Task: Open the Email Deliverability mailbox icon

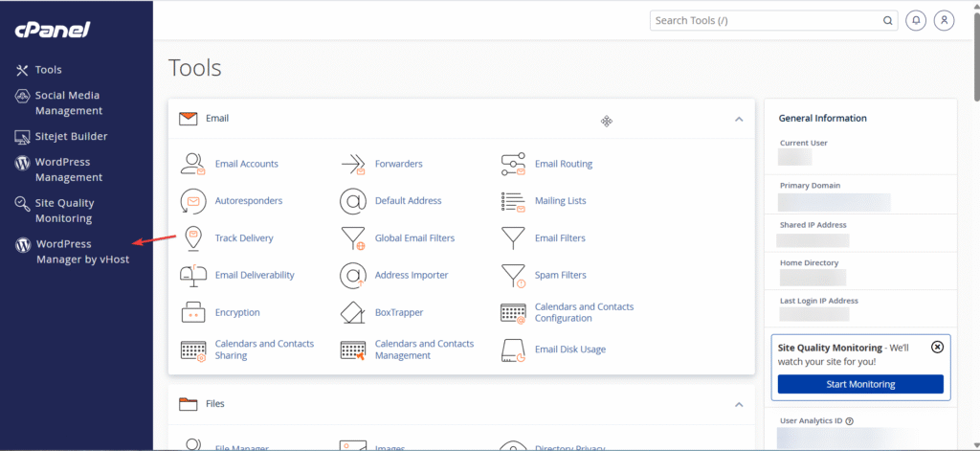Action: [x=192, y=275]
